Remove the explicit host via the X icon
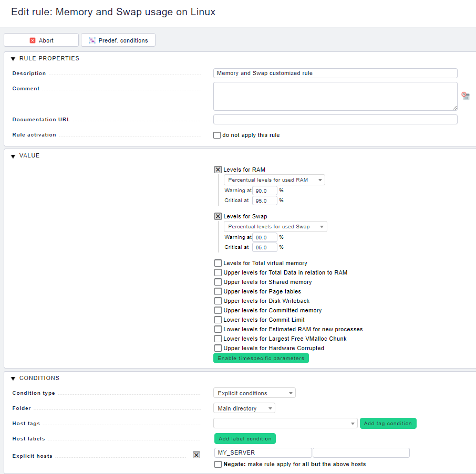Viewport: 476px width, 474px height. tap(196, 455)
